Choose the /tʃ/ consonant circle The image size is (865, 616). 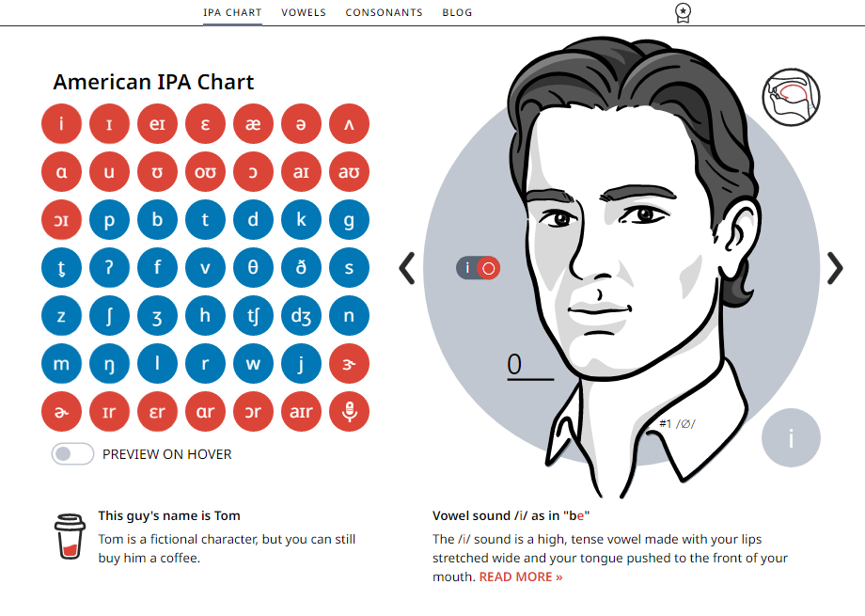(x=253, y=316)
